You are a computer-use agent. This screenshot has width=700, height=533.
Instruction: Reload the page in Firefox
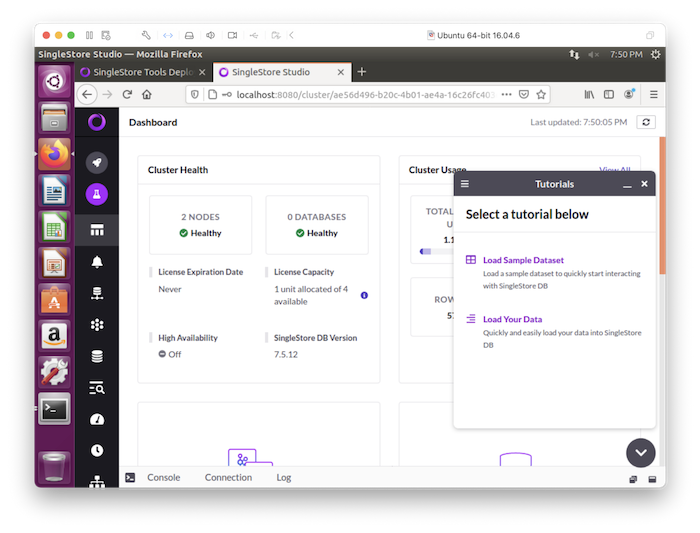(x=127, y=95)
